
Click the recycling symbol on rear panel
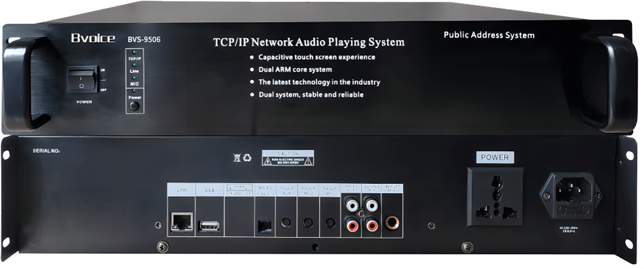click(x=247, y=158)
